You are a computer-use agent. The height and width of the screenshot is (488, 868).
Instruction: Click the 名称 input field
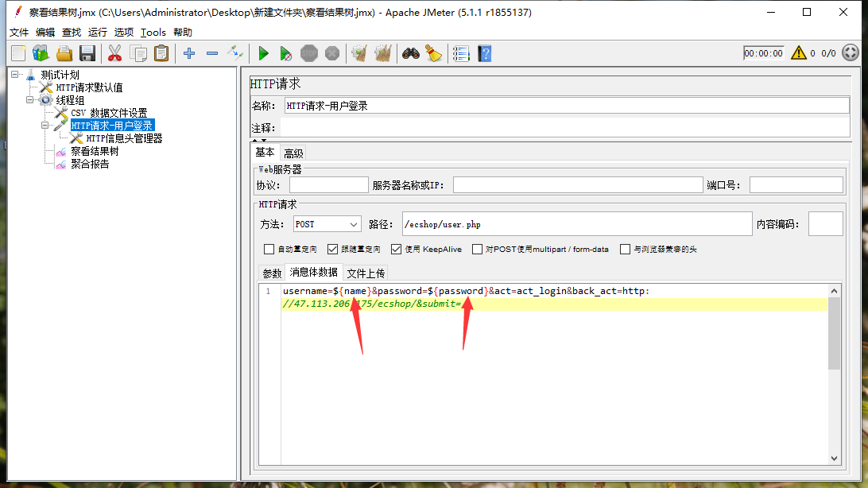tap(567, 106)
